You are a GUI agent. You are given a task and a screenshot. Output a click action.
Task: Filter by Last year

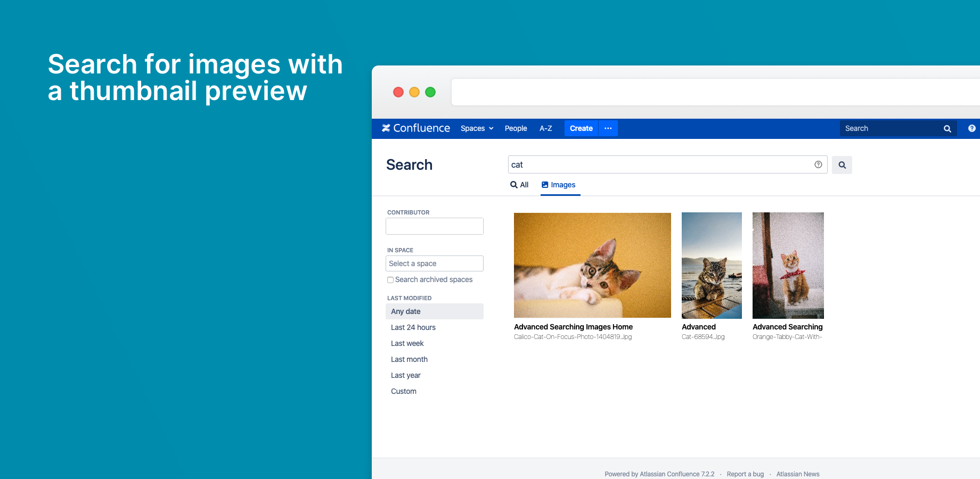pyautogui.click(x=406, y=375)
